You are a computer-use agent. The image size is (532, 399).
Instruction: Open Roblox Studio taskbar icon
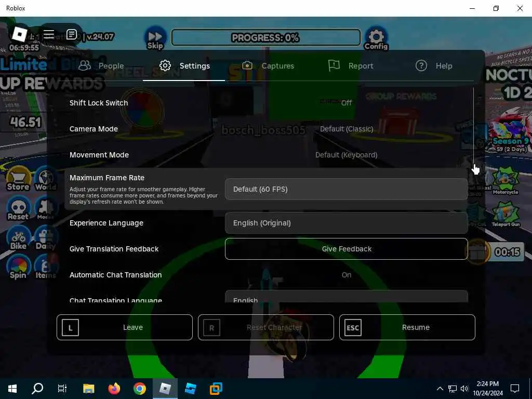[190, 389]
